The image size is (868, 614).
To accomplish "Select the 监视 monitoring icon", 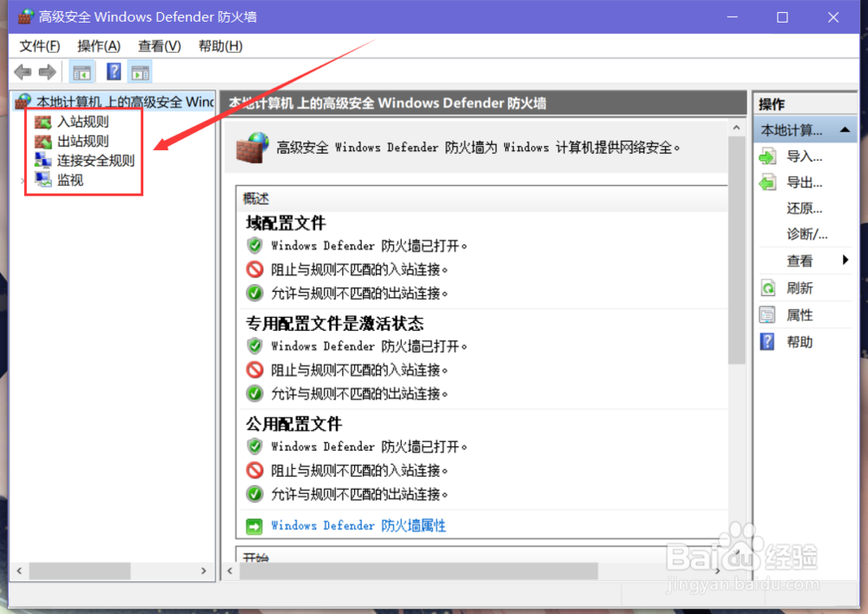I will click(43, 180).
